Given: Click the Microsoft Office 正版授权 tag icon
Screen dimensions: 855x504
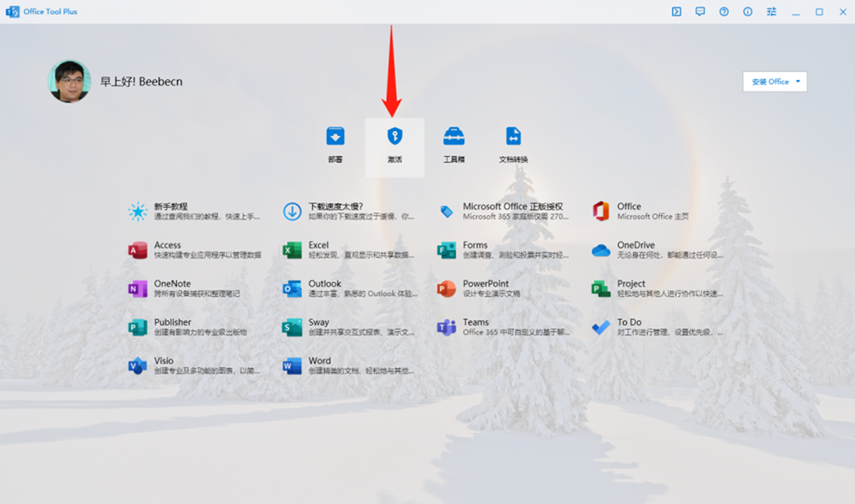Looking at the screenshot, I should pos(447,211).
